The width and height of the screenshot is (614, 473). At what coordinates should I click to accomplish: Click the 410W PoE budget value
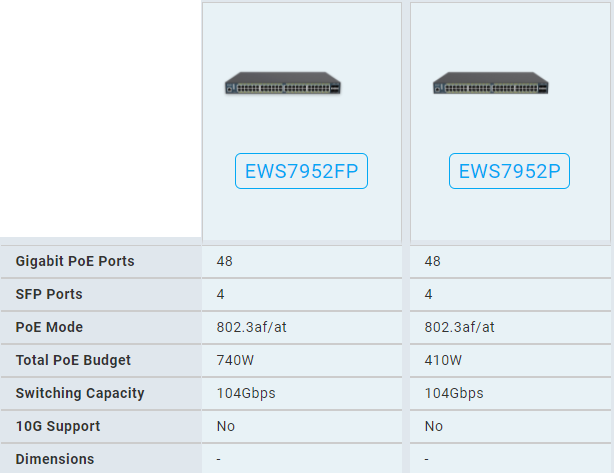[x=443, y=360]
